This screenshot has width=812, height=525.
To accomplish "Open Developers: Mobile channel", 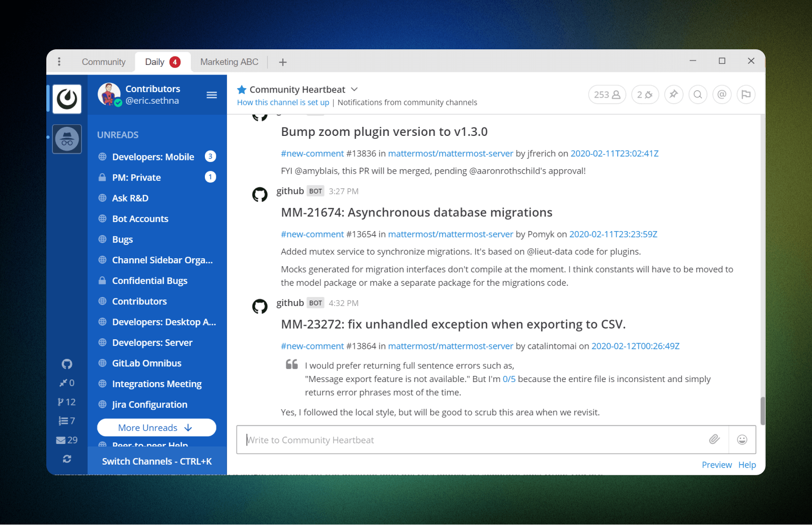I will coord(157,157).
